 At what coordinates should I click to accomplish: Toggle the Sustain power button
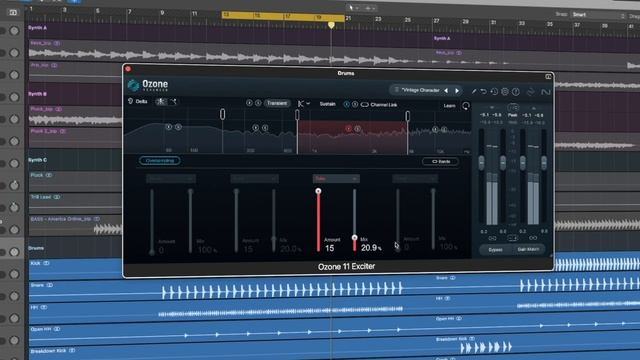(346, 104)
